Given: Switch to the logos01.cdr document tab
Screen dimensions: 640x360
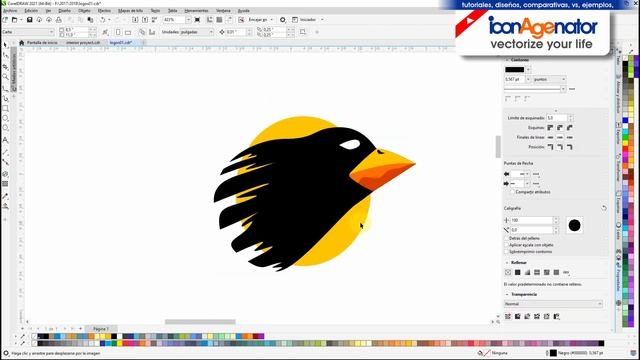Looking at the screenshot, I should pyautogui.click(x=121, y=42).
